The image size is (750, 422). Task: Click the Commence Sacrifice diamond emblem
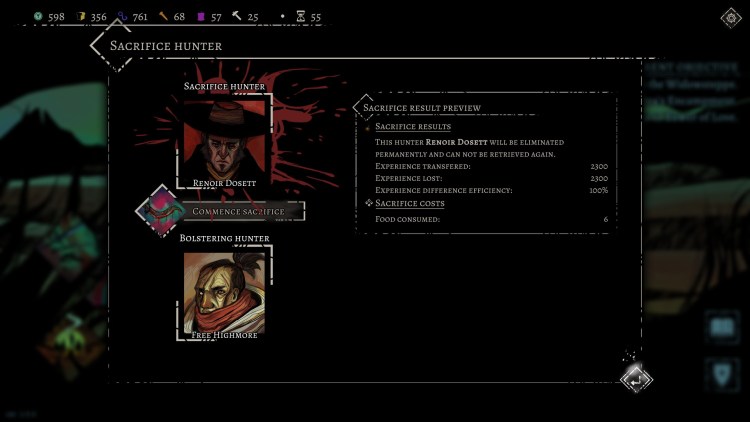click(159, 211)
